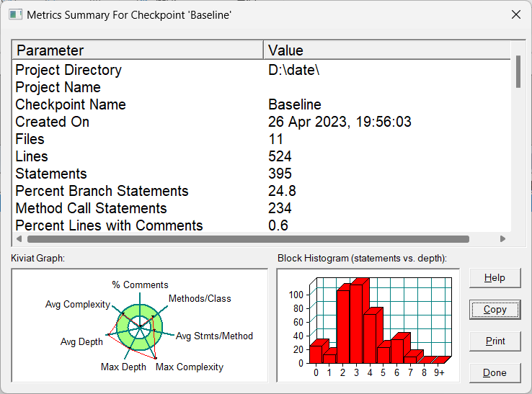Click the histogram bar for depth 6

coord(397,351)
